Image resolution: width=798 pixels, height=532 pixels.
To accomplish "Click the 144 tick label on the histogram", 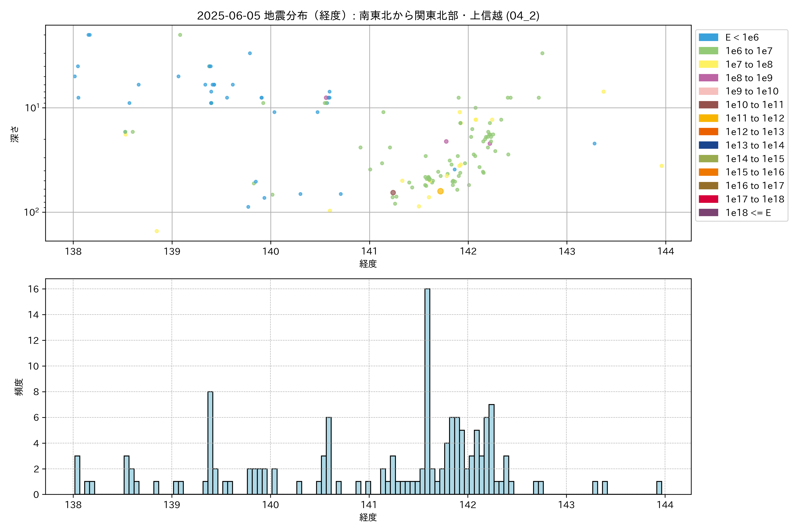I will pos(665,505).
